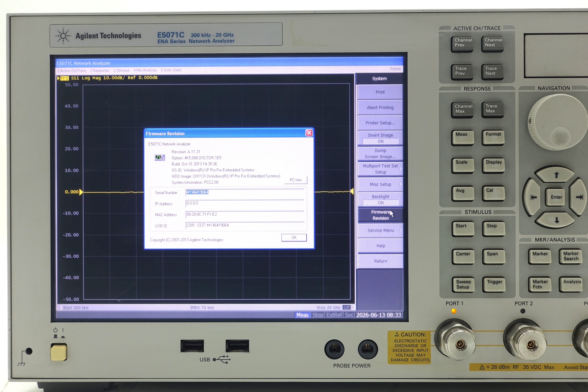
Task: Click the Marker Search hardkey
Action: pos(570,256)
